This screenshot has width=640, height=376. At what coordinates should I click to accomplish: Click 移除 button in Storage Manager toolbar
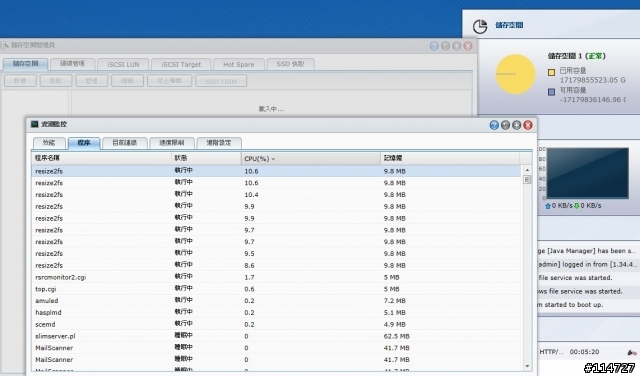point(56,81)
